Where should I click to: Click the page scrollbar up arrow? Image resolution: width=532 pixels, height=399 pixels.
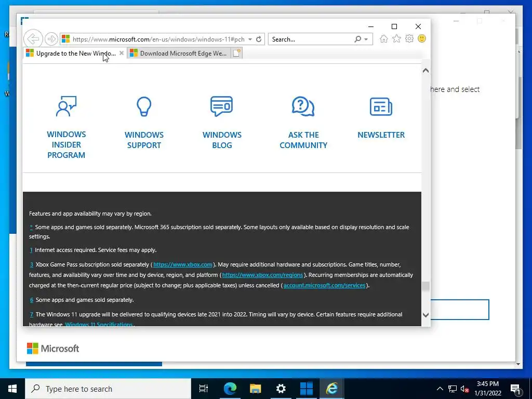pyautogui.click(x=425, y=71)
